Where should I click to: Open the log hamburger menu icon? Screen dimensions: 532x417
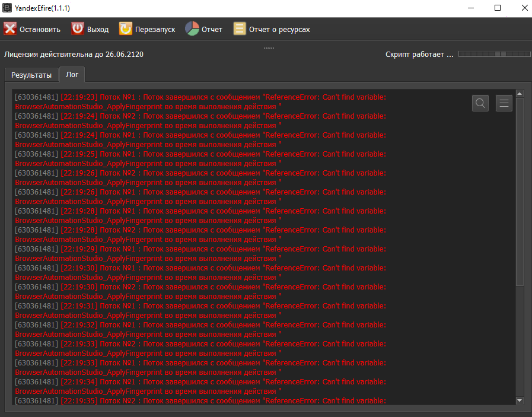tap(504, 103)
